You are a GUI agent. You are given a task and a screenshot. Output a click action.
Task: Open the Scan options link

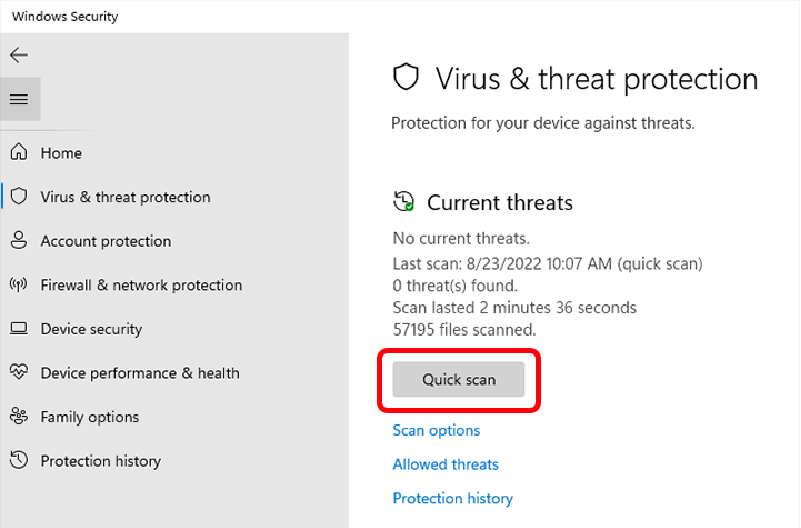coord(436,431)
